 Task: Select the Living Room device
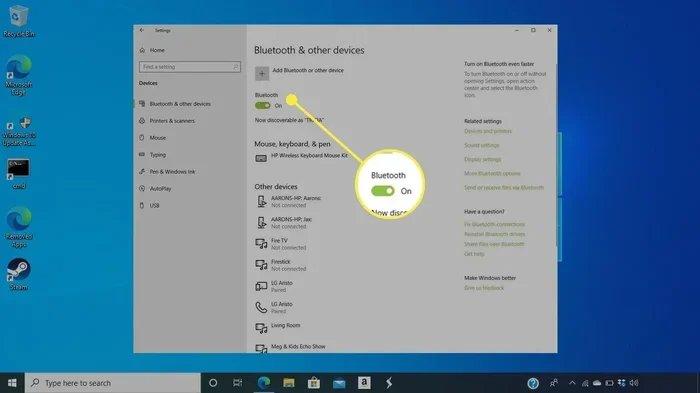278,328
